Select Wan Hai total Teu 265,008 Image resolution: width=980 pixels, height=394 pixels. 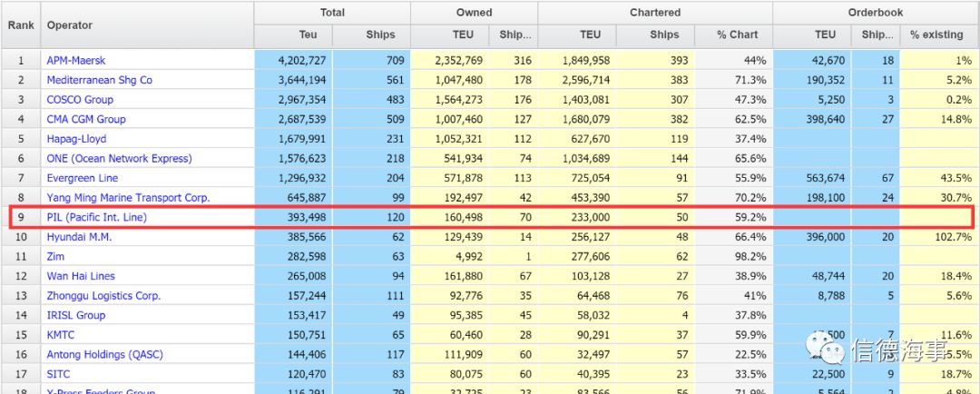[x=308, y=276]
